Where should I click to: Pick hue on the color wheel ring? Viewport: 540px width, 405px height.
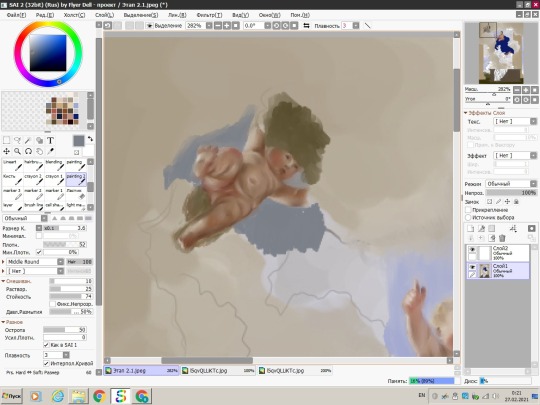[x=59, y=82]
